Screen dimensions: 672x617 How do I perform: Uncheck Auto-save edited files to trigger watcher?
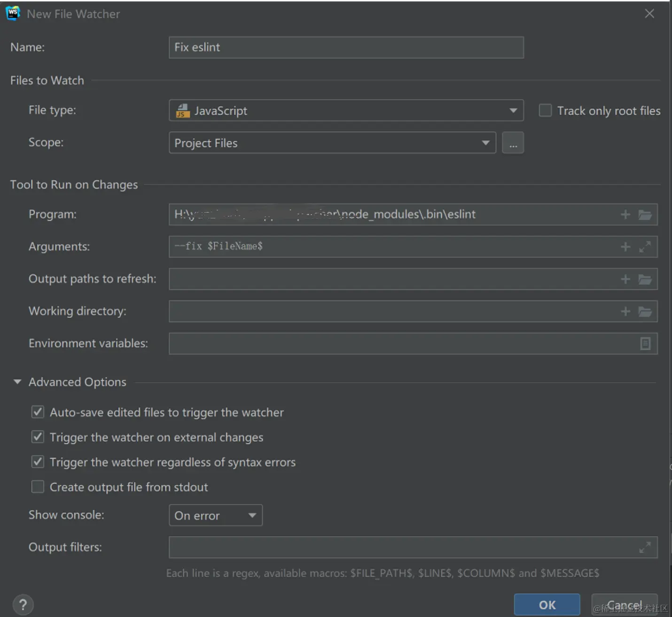click(x=38, y=412)
